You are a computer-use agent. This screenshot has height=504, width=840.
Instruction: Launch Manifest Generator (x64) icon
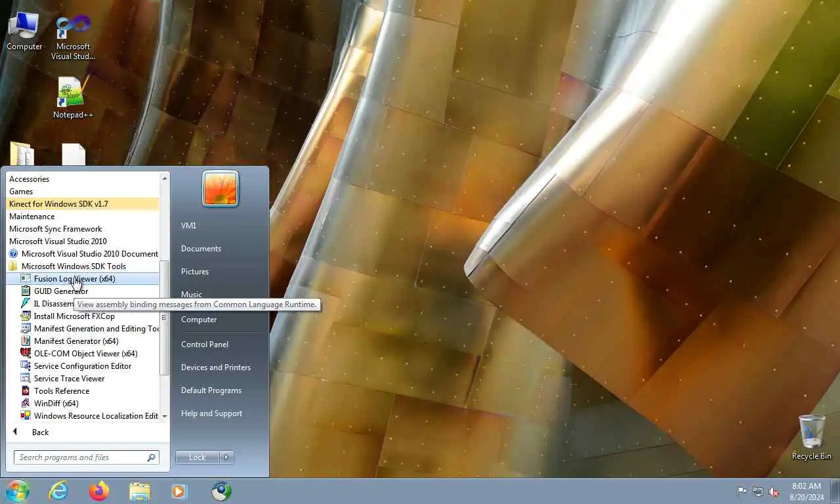coord(26,341)
